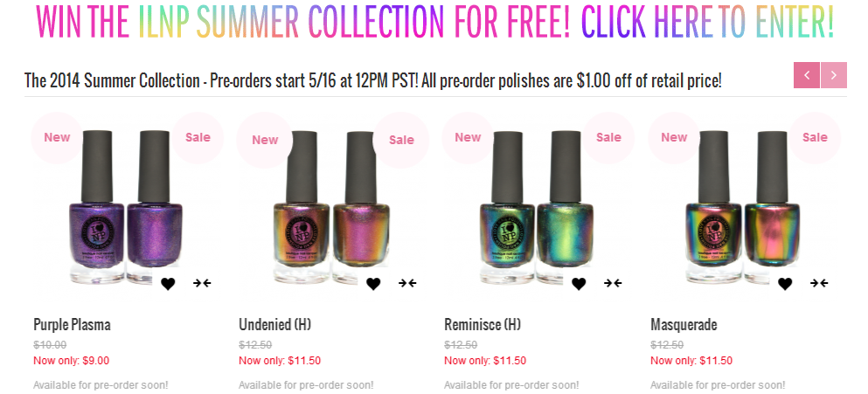
Task: Open the Reminisce (H) product title
Action: pos(483,324)
